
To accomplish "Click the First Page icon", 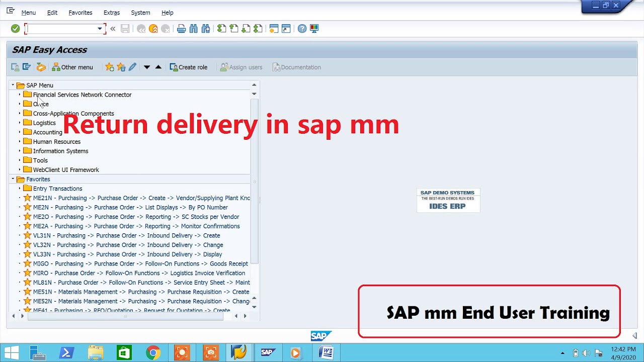I will coord(222,29).
